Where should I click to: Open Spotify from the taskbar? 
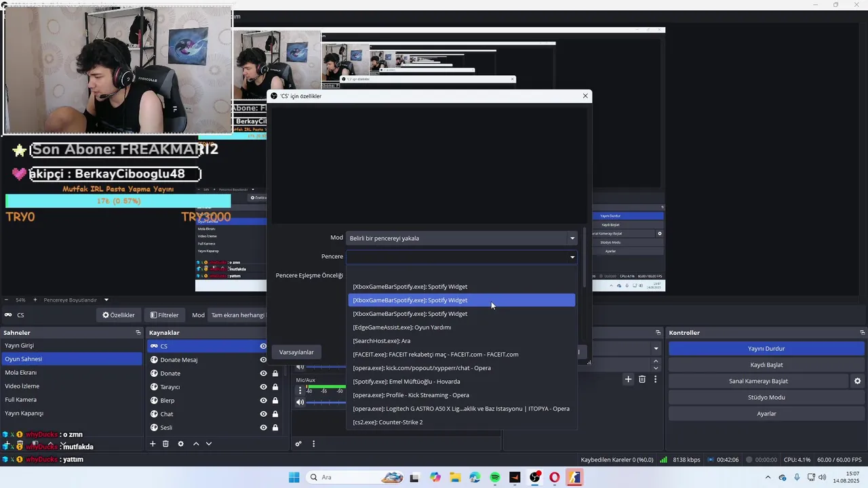495,477
